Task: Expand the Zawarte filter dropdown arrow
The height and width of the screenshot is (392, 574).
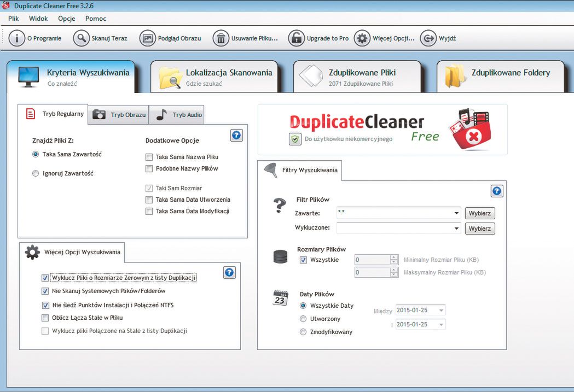Action: coord(456,213)
